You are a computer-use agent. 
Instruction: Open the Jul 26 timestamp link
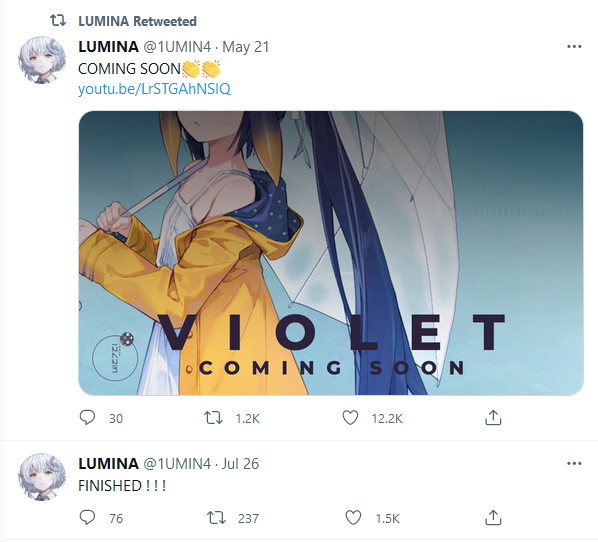[240, 464]
